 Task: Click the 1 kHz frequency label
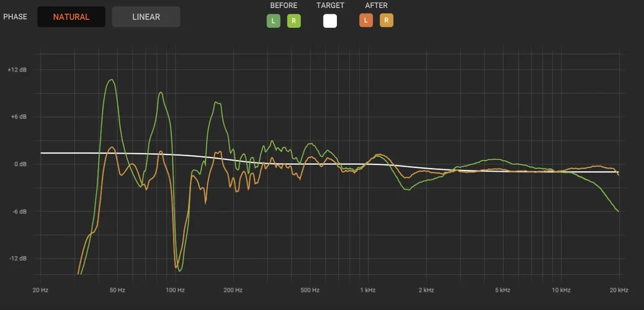click(x=368, y=290)
